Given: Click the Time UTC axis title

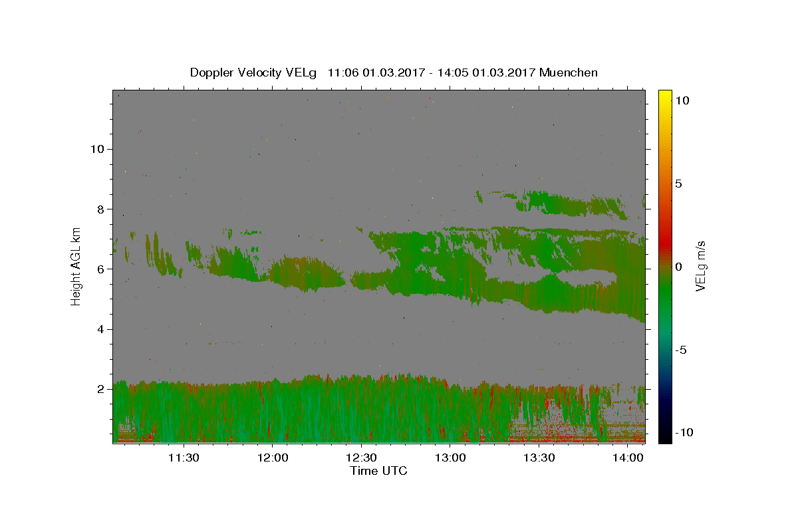Looking at the screenshot, I should 378,471.
